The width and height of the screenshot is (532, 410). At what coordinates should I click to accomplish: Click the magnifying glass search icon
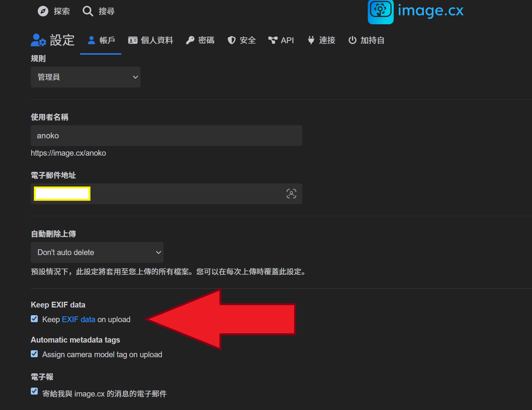click(x=88, y=11)
